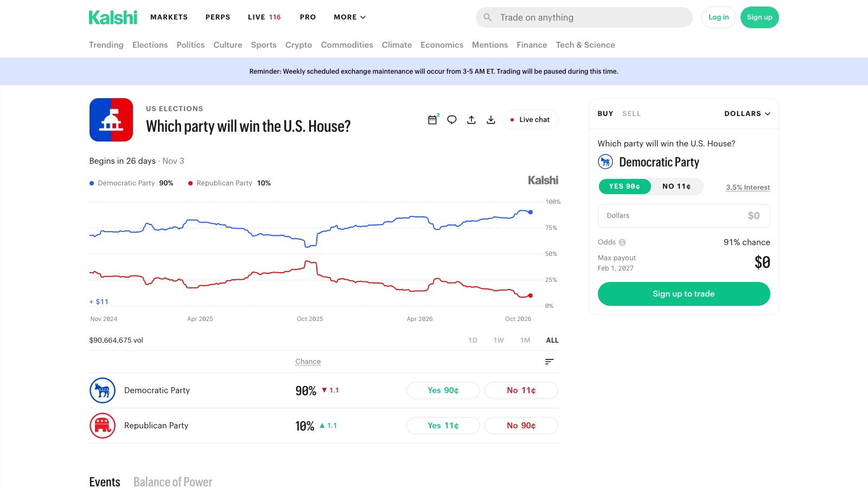The image size is (868, 488).
Task: Click the Chance column header
Action: (308, 362)
